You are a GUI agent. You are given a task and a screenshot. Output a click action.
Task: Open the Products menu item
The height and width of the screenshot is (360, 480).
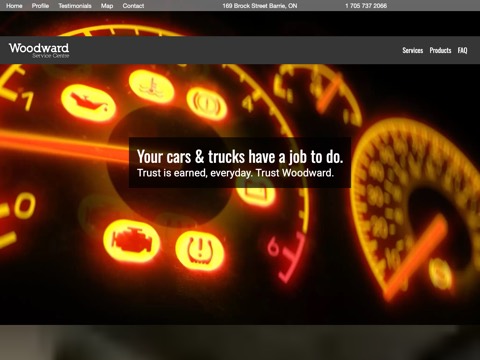pos(440,50)
